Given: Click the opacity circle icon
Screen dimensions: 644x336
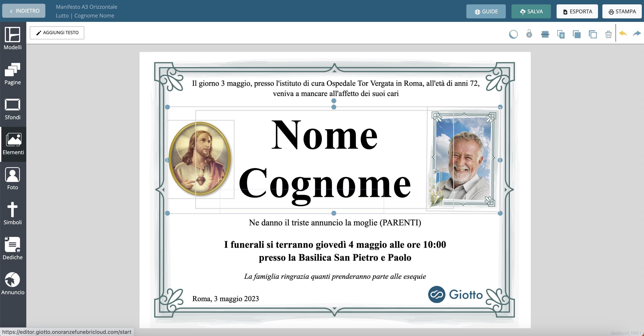Looking at the screenshot, I should pyautogui.click(x=513, y=34).
